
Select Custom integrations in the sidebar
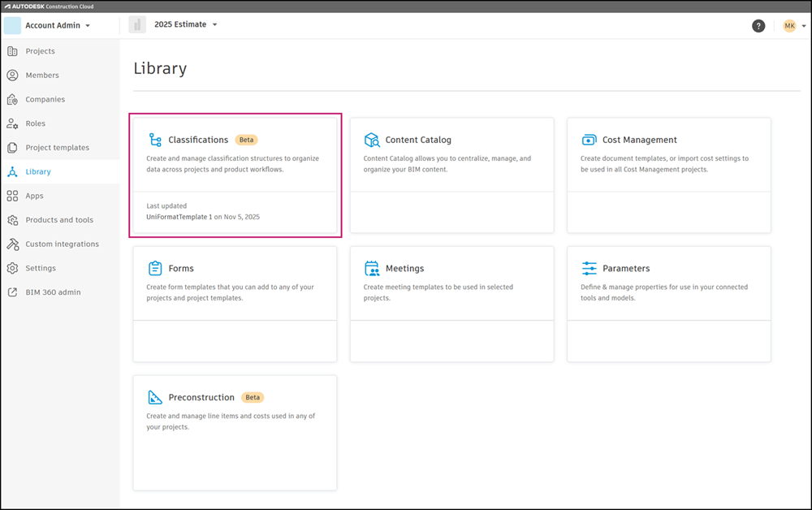[63, 244]
